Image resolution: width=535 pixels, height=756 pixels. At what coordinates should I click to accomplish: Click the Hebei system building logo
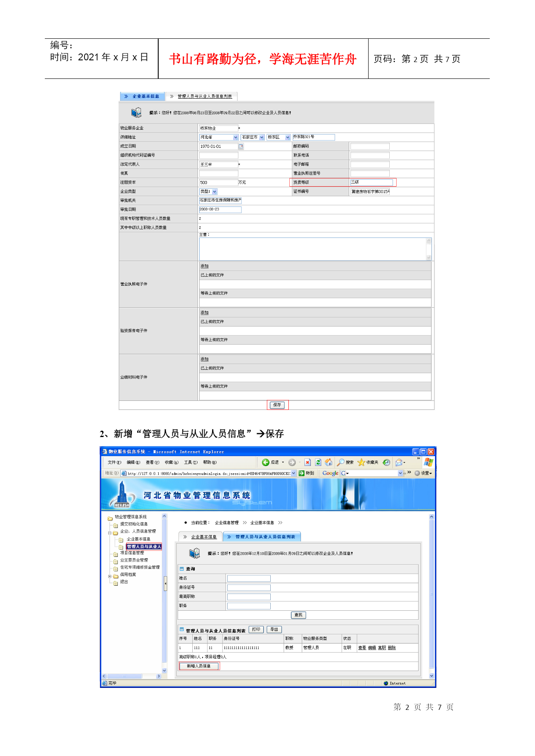(122, 495)
